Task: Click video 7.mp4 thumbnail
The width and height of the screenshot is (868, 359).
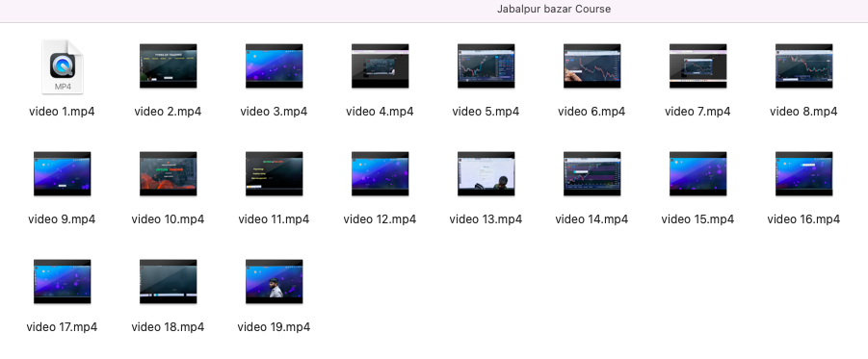Action: point(698,65)
